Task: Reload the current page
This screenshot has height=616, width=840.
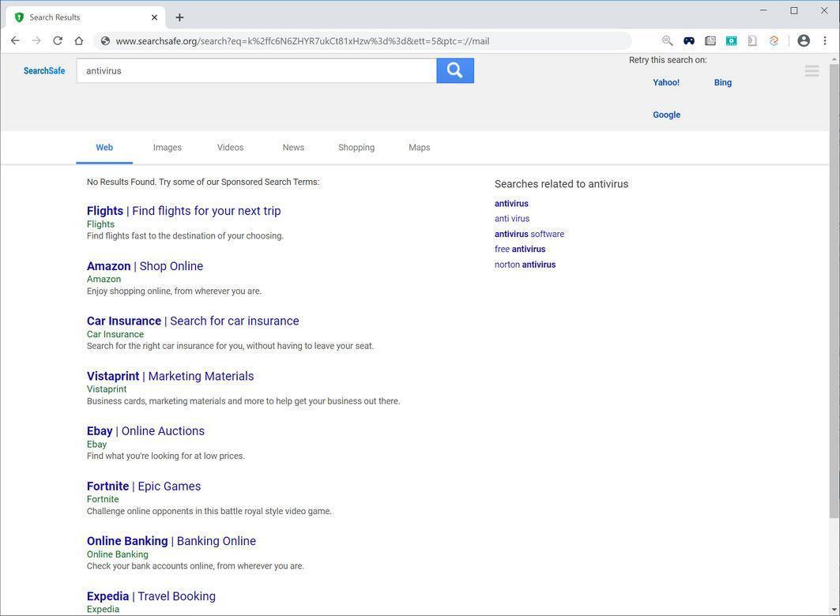Action: point(58,41)
